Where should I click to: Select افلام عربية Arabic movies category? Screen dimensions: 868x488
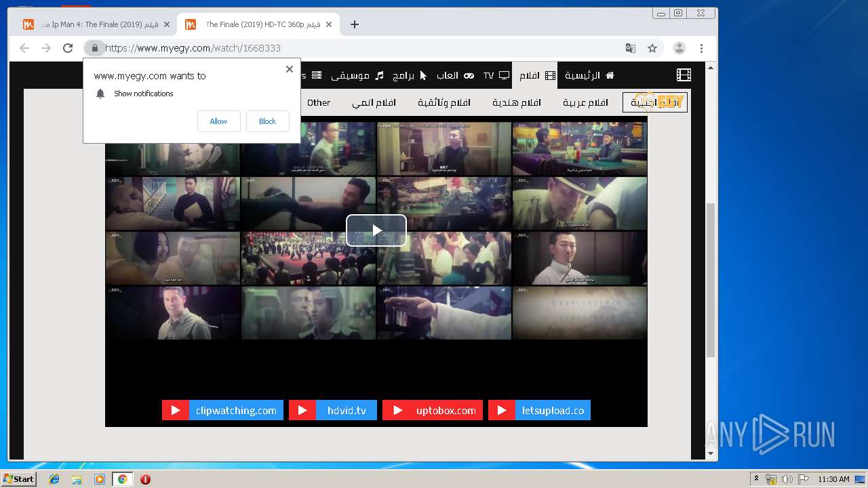[x=585, y=102]
